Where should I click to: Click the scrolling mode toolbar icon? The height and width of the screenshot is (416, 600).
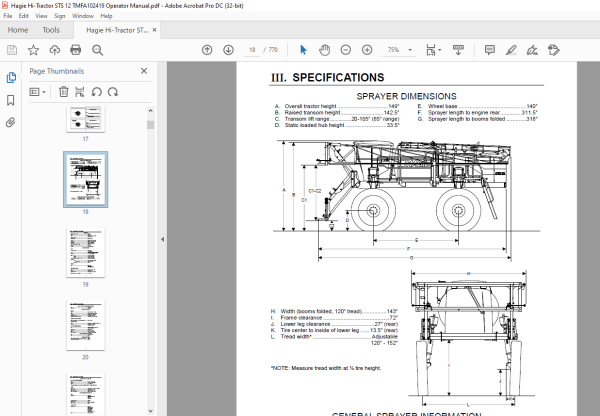tap(458, 50)
